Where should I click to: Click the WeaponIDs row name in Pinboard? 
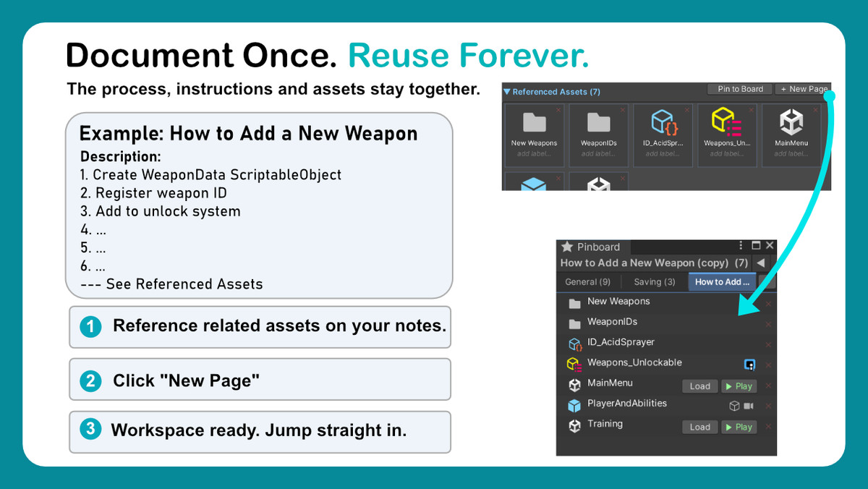point(612,322)
